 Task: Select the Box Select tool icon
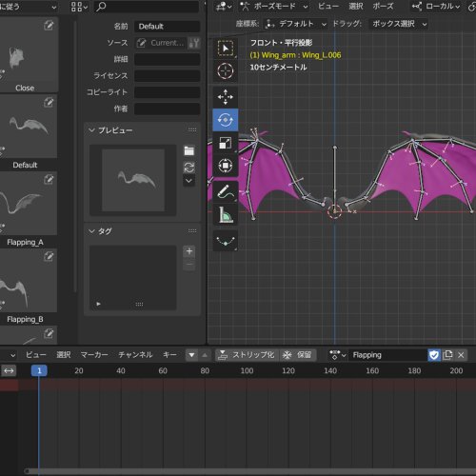point(226,49)
